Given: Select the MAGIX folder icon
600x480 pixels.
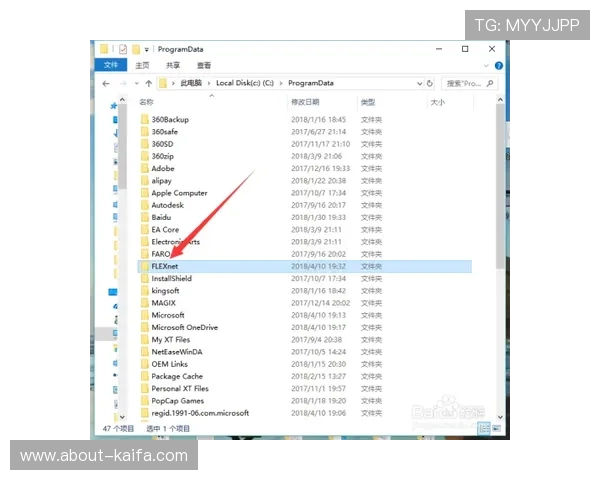Looking at the screenshot, I should click(145, 303).
